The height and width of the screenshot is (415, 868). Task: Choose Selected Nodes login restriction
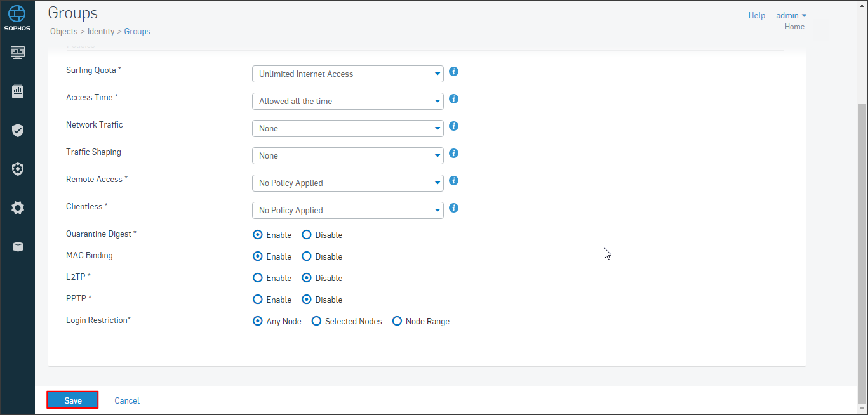(317, 321)
